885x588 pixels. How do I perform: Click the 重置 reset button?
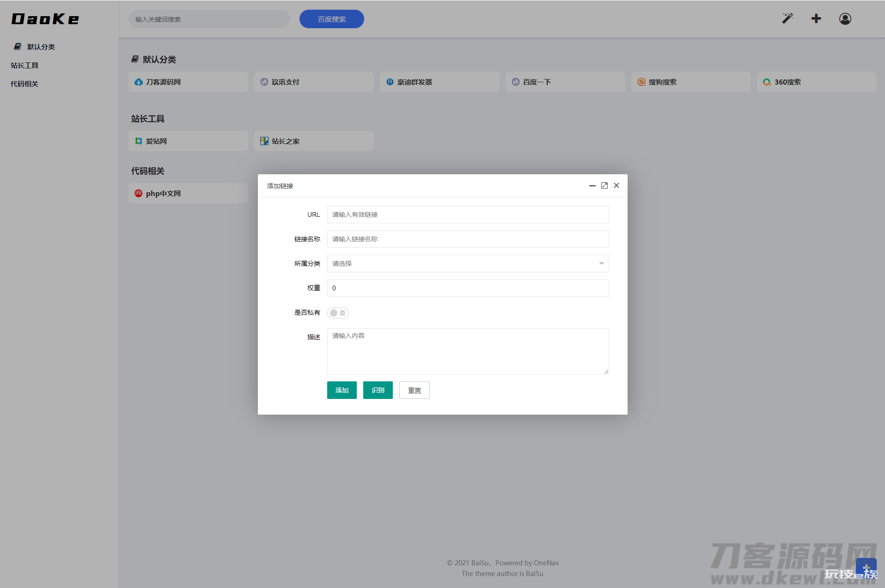(415, 390)
